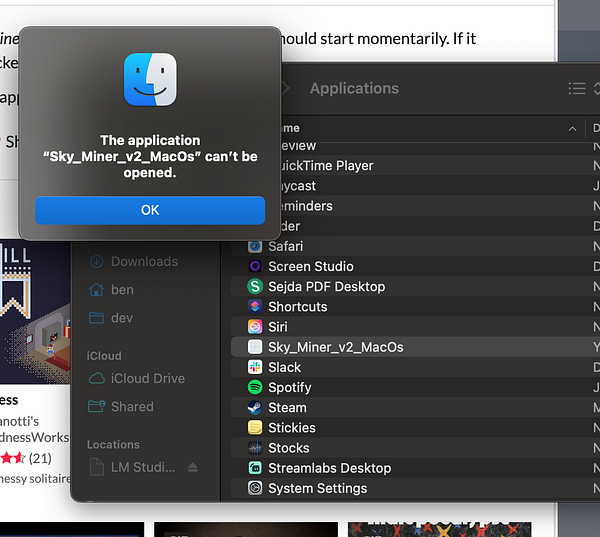The image size is (600, 537).
Task: Select the Steam name
Action: pos(287,408)
